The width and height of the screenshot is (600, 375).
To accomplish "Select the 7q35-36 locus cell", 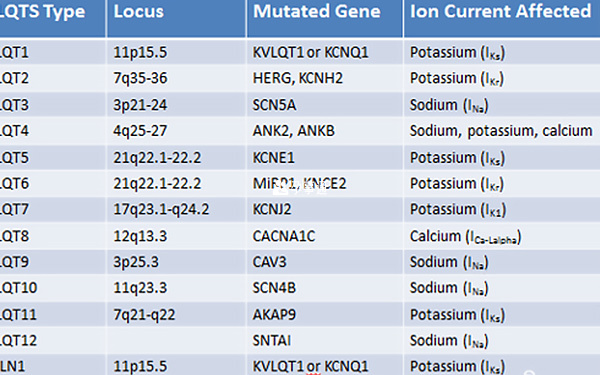I will (x=176, y=78).
